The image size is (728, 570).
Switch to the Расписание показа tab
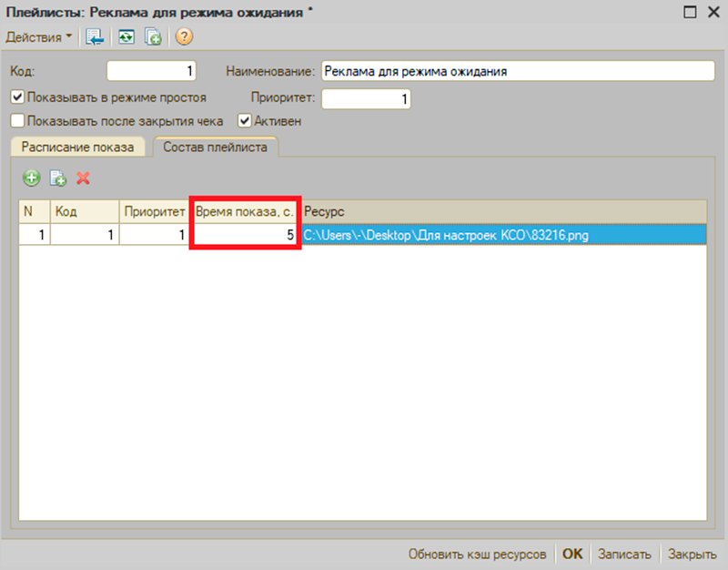[x=77, y=148]
